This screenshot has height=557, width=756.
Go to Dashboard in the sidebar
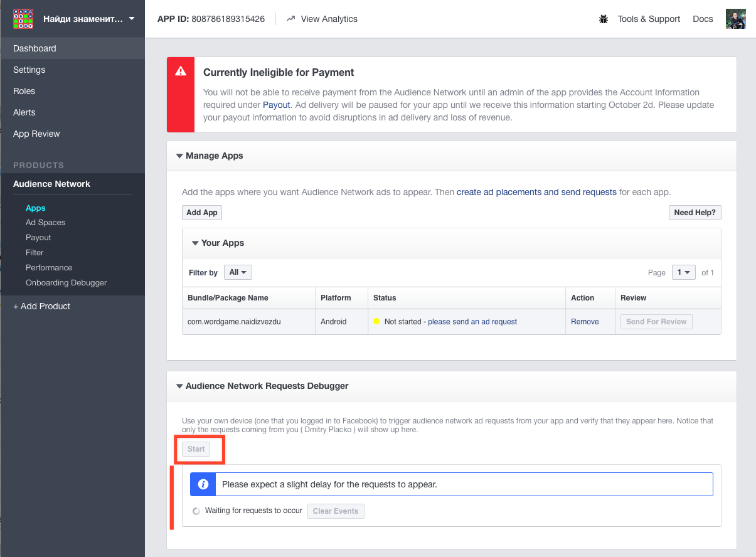coord(72,48)
